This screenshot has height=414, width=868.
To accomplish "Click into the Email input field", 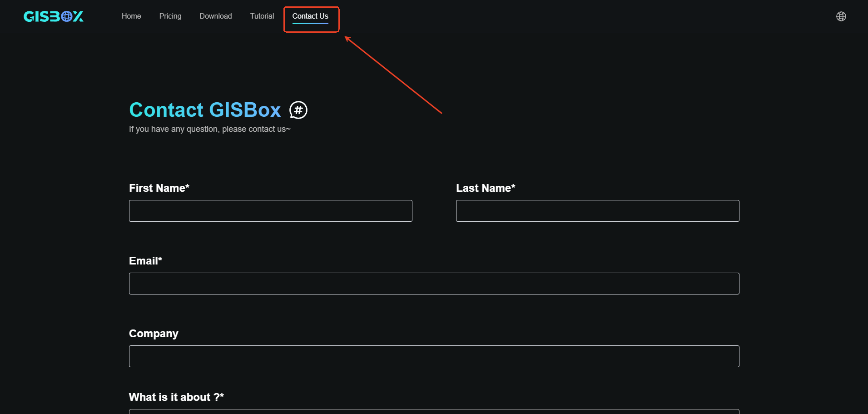I will [434, 284].
